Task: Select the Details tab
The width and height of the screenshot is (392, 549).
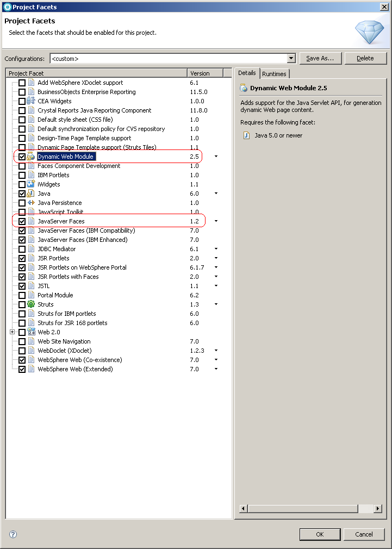Action: [247, 73]
